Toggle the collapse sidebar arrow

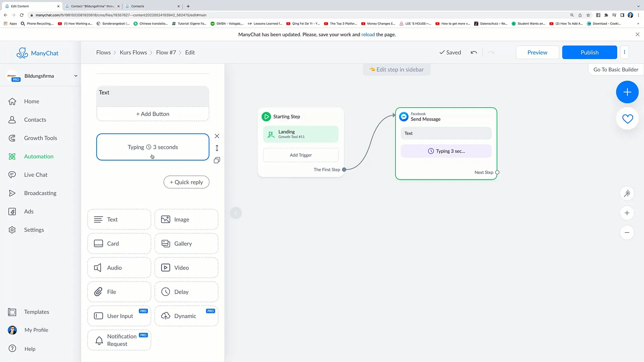[236, 213]
